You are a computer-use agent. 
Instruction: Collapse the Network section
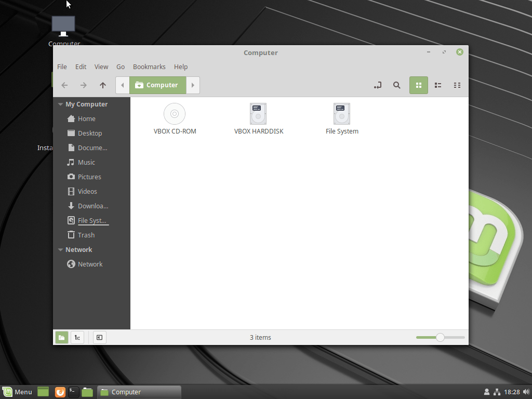coord(60,250)
